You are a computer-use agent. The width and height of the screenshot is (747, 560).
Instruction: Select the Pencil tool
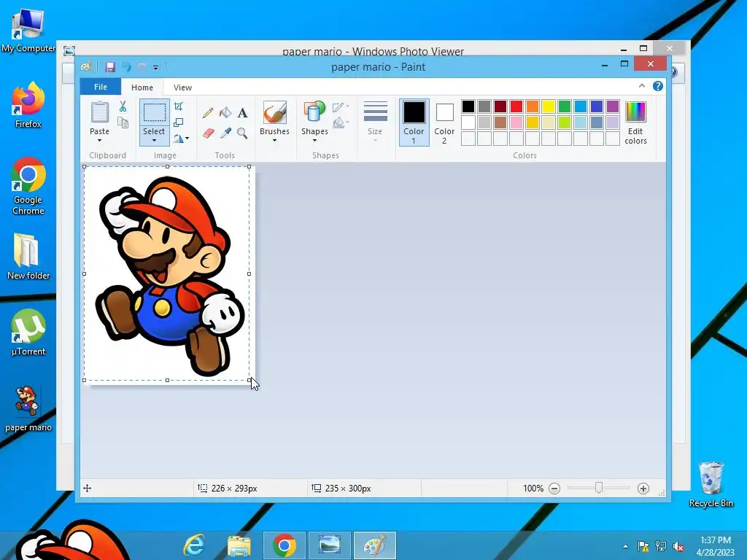point(208,113)
